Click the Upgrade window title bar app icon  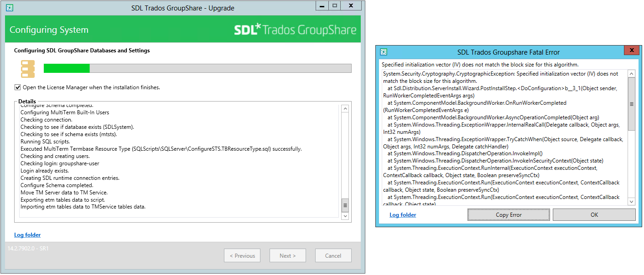coord(9,8)
